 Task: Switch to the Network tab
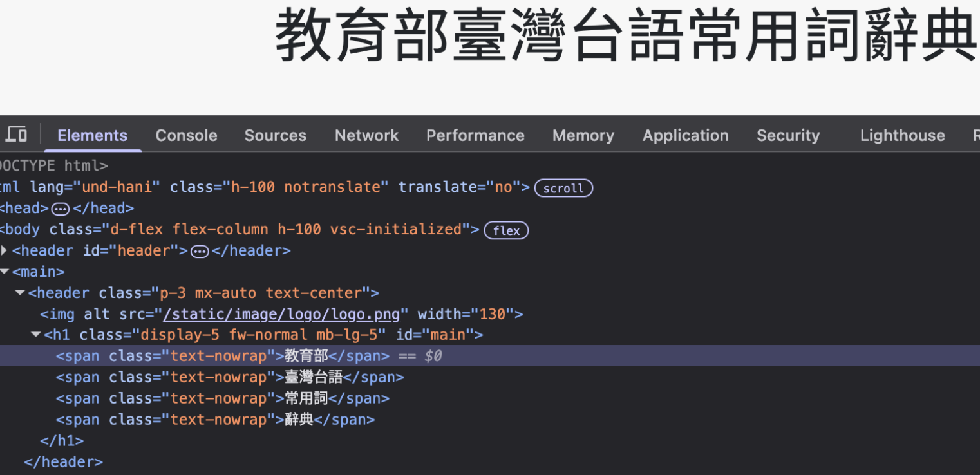[366, 135]
